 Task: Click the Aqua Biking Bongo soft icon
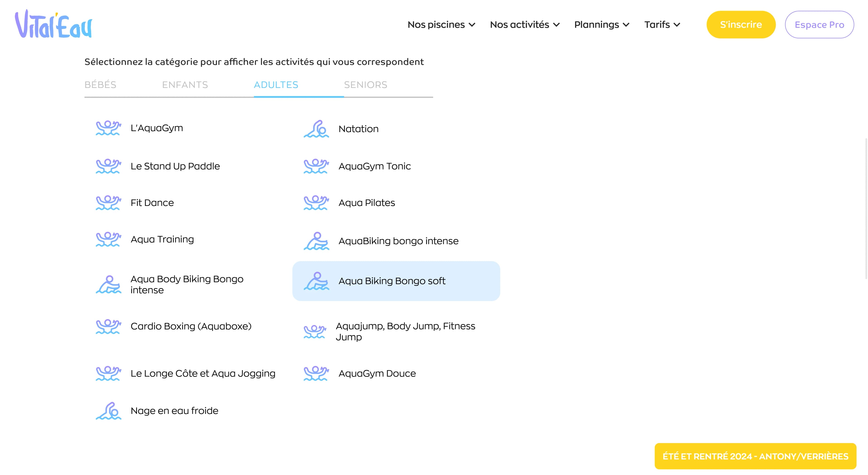click(x=316, y=281)
